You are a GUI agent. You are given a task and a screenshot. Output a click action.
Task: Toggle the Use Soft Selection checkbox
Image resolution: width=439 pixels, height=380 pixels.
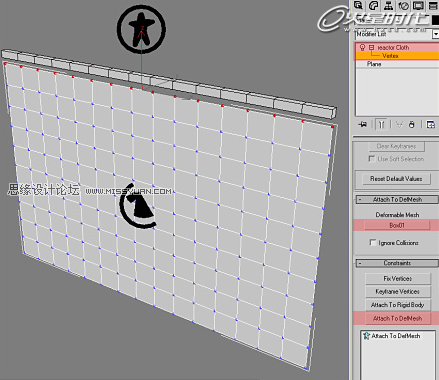point(371,159)
